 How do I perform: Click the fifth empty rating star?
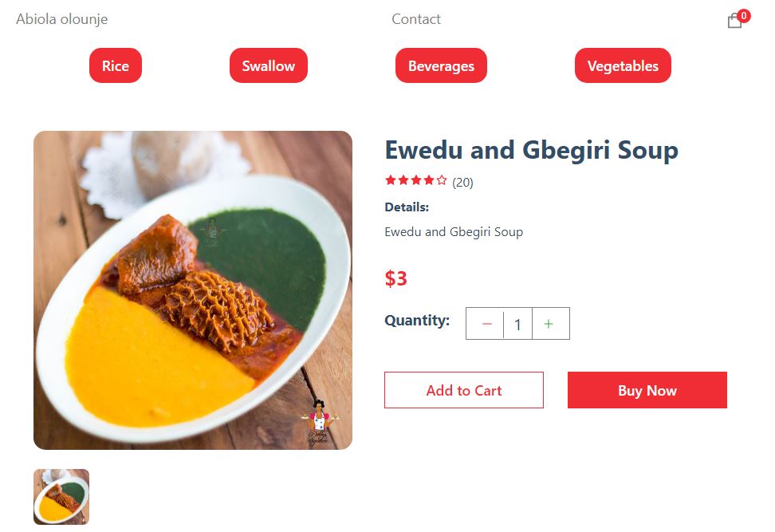point(442,181)
